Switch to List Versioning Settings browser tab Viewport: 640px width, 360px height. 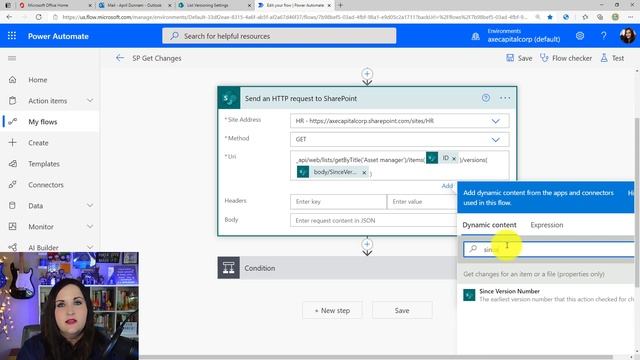[x=214, y=5]
